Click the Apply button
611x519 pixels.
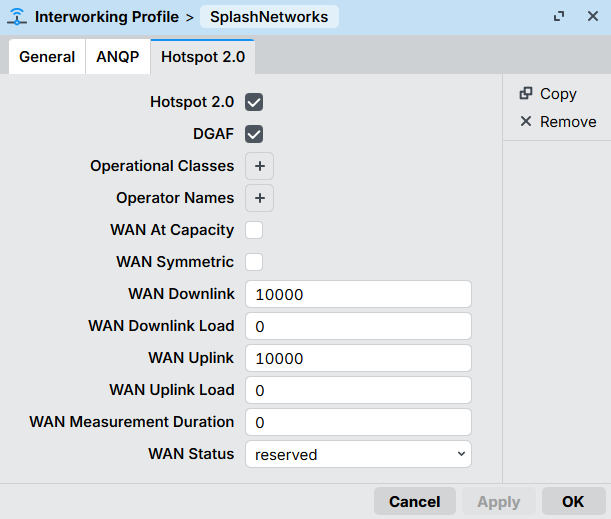[498, 501]
